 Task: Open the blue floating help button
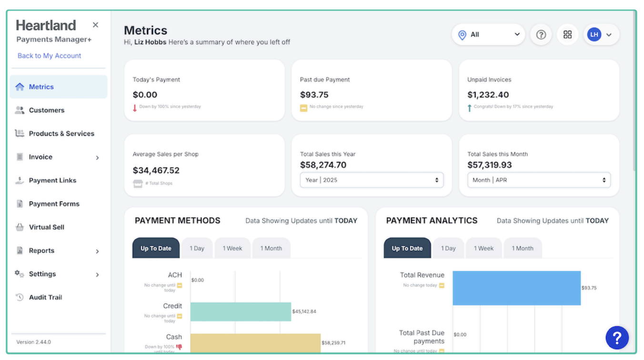pyautogui.click(x=617, y=338)
